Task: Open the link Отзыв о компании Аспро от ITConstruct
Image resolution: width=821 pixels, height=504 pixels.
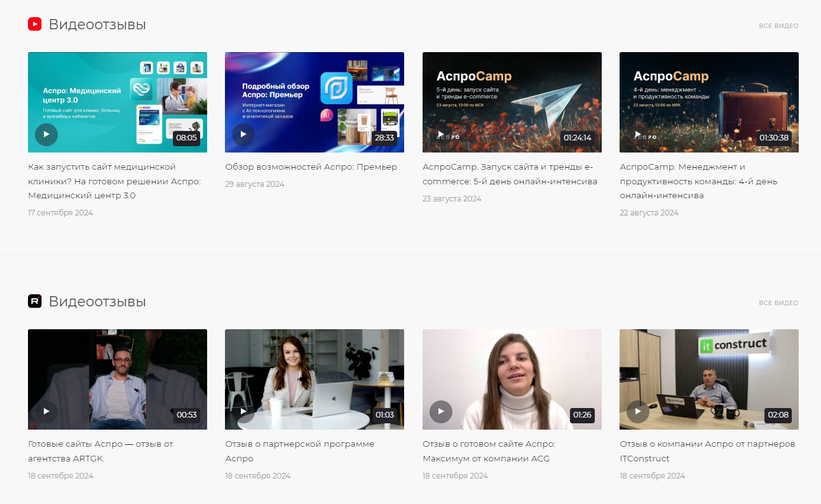Action: pyautogui.click(x=707, y=451)
